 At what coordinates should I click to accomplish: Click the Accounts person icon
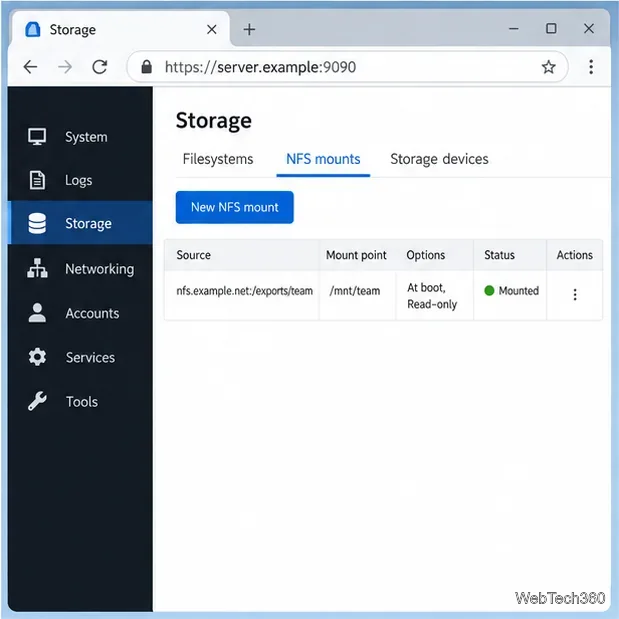[37, 313]
